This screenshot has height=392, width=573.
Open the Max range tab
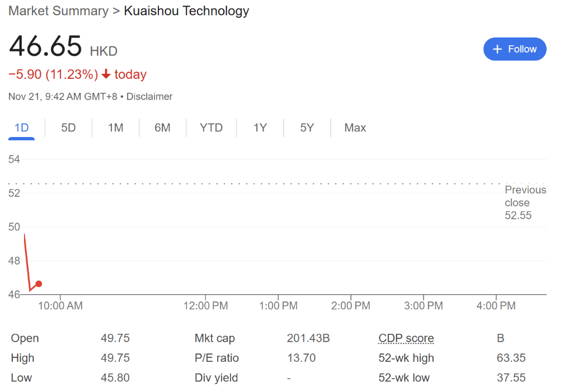[x=355, y=128]
